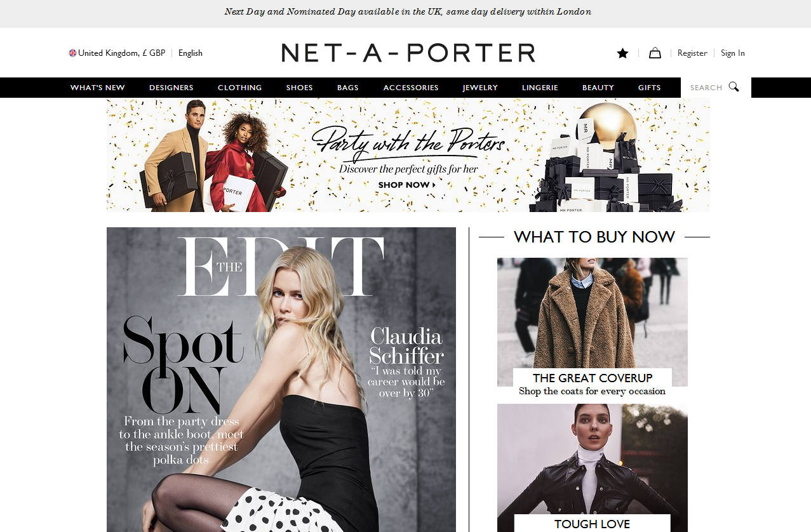Select What's New in navigation
This screenshot has width=811, height=532.
pyautogui.click(x=98, y=88)
